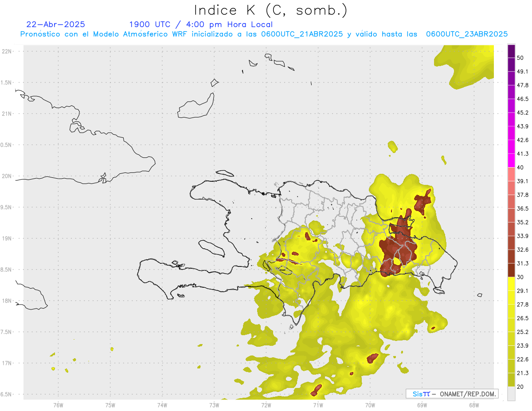Pick the bright yellow swatch between 29.1 and 30
The height and width of the screenshot is (411, 532).
(x=511, y=284)
